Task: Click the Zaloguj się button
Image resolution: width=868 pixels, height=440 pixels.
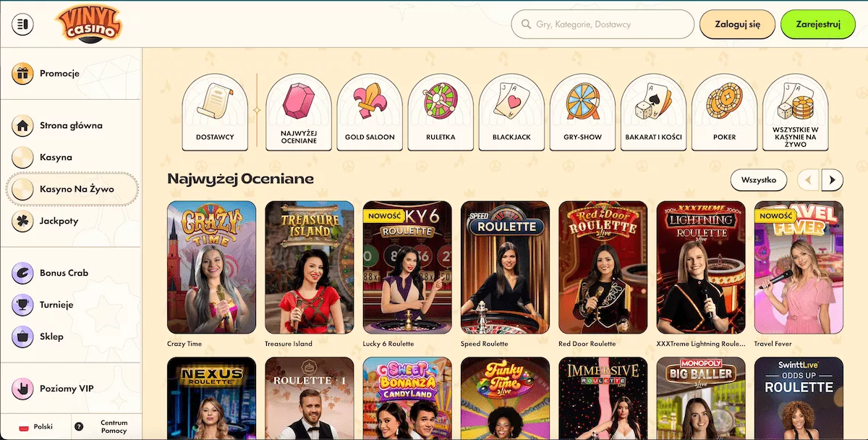Action: pos(737,24)
